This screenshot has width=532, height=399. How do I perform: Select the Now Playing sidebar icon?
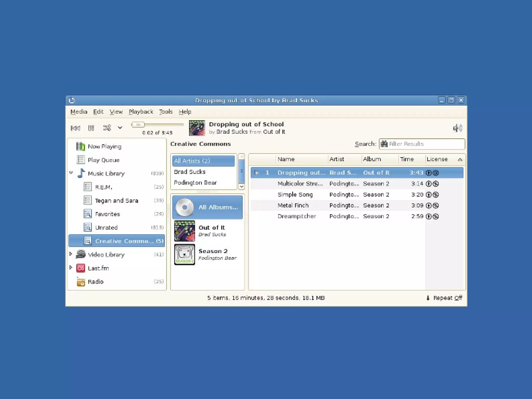tap(81, 146)
